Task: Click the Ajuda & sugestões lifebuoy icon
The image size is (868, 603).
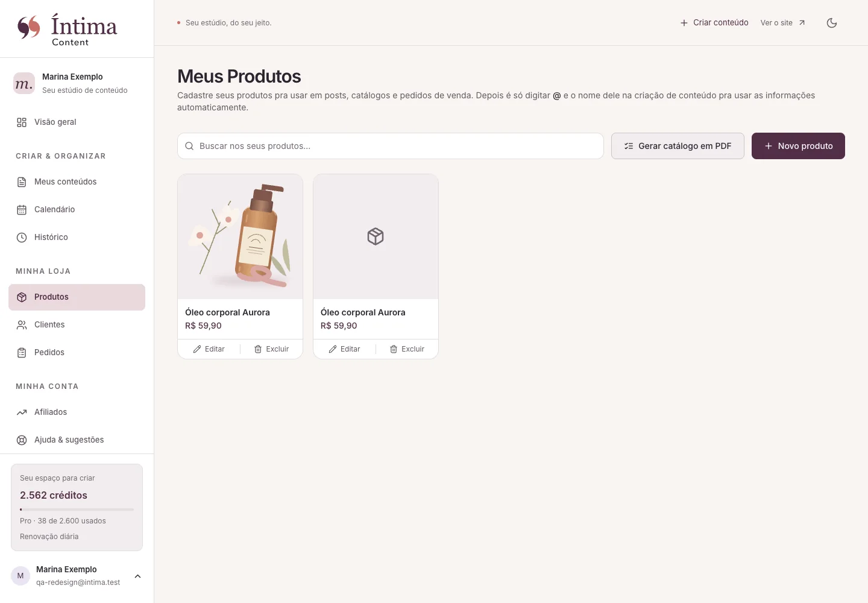Action: (22, 440)
